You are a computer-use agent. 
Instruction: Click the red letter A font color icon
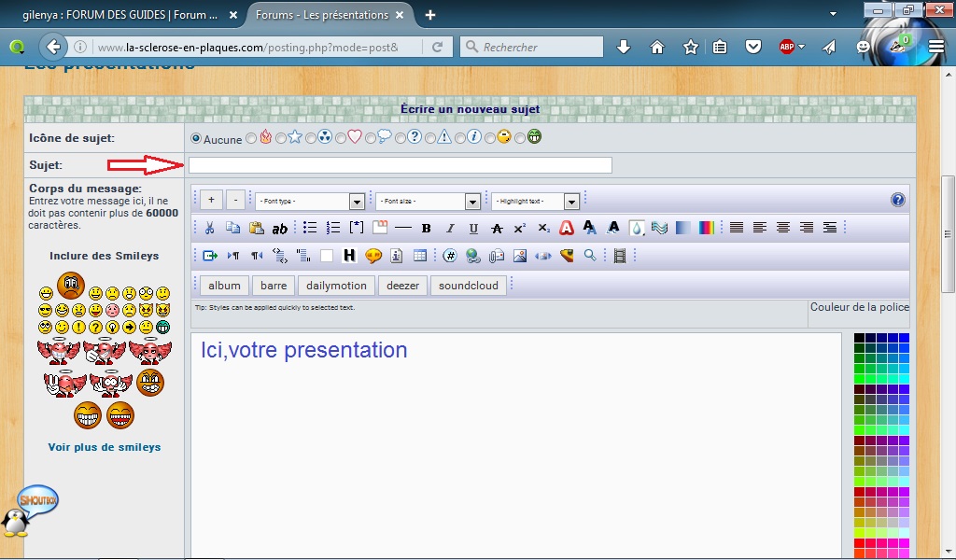point(567,228)
